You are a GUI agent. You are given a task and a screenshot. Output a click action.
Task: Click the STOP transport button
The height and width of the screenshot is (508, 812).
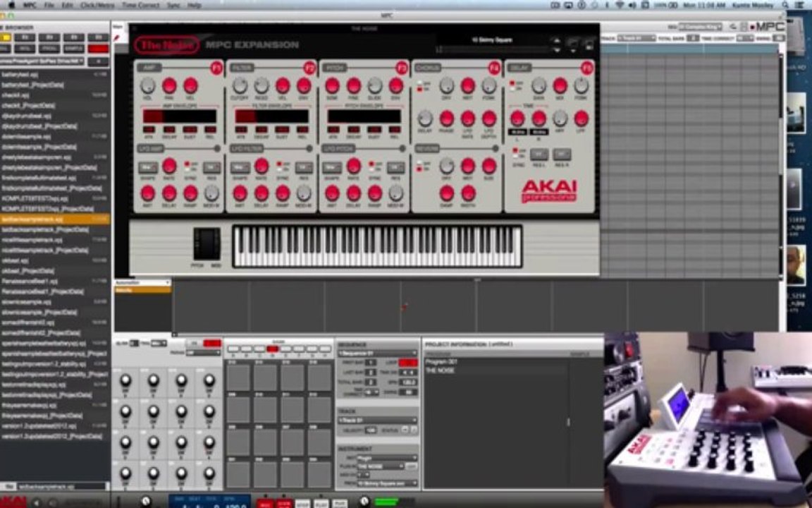(x=302, y=503)
